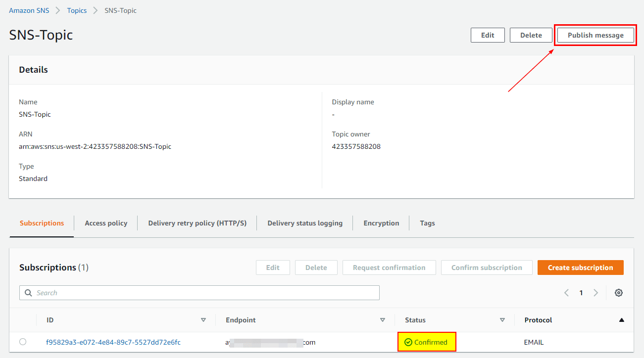The height and width of the screenshot is (358, 644).
Task: Select the radio button for subscription f95829a3
Action: pyautogui.click(x=23, y=342)
